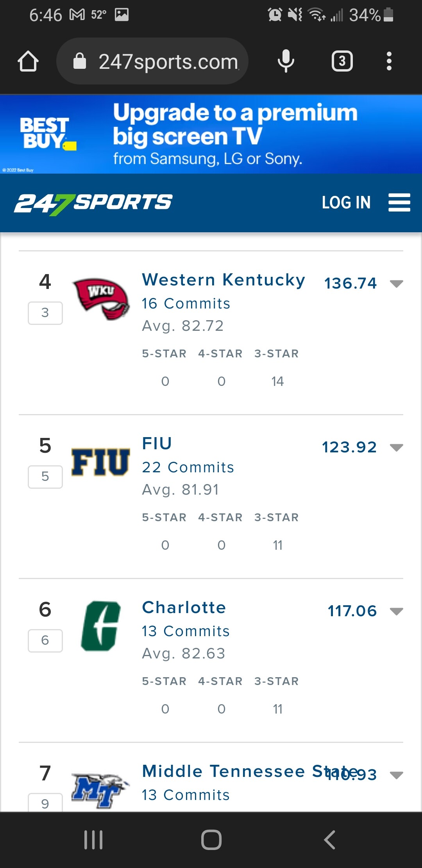This screenshot has width=422, height=868.
Task: Tap the 247Sports logo
Action: [x=93, y=203]
